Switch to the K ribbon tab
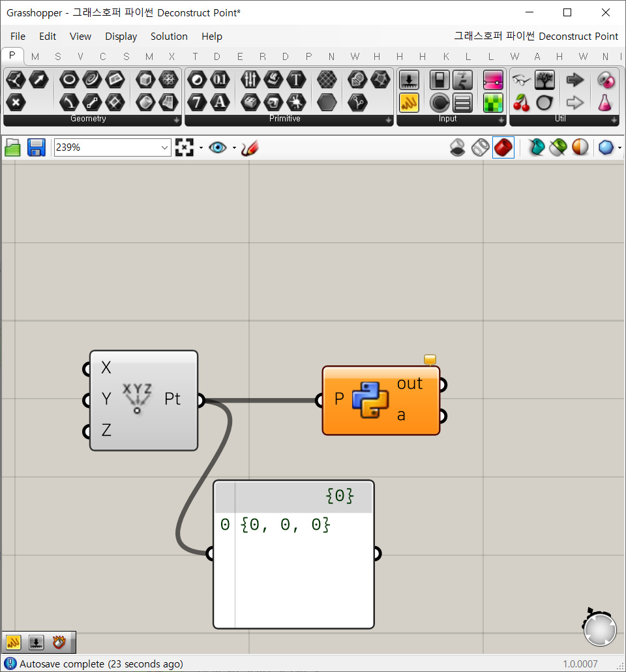 tap(446, 57)
